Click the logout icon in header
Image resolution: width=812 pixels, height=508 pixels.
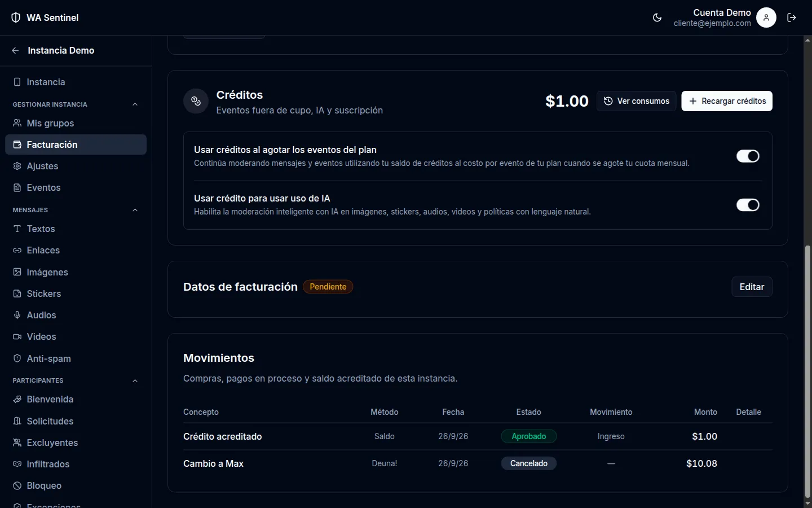pos(792,17)
